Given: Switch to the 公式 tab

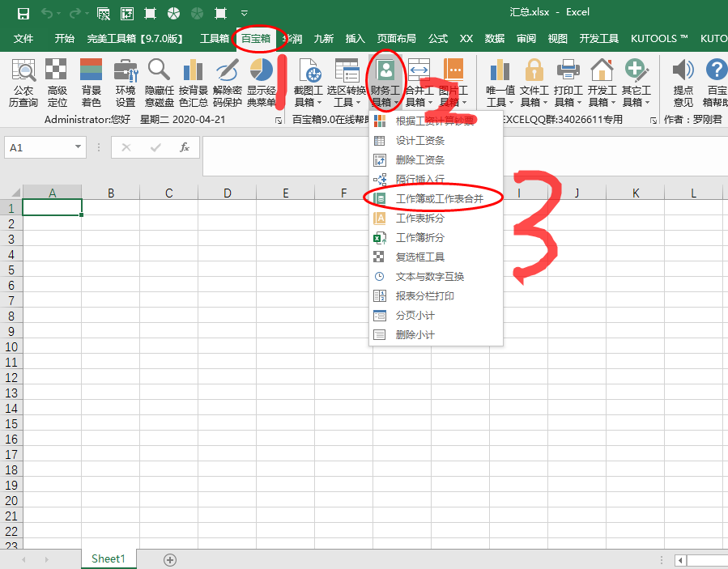Looking at the screenshot, I should coord(438,39).
